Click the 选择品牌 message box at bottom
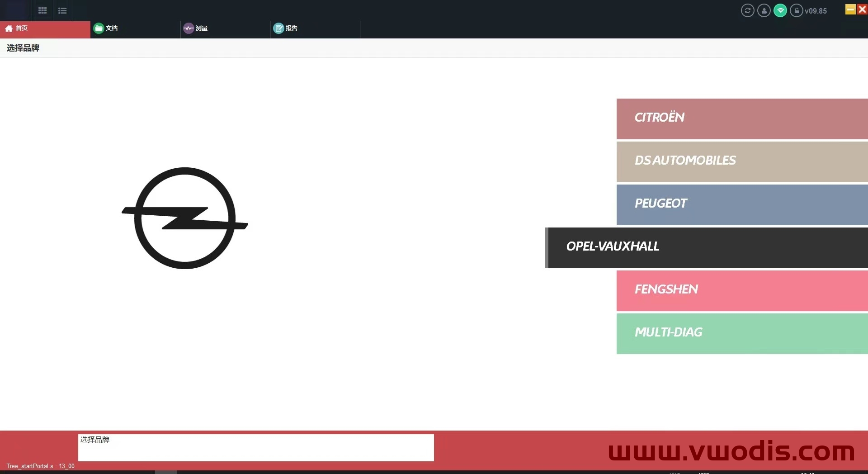The width and height of the screenshot is (868, 474). 256,448
